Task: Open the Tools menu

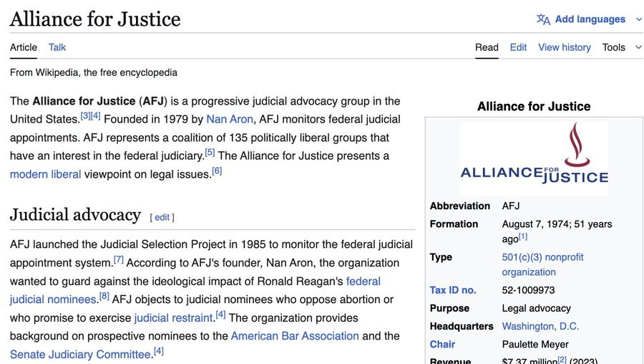Action: tap(614, 47)
